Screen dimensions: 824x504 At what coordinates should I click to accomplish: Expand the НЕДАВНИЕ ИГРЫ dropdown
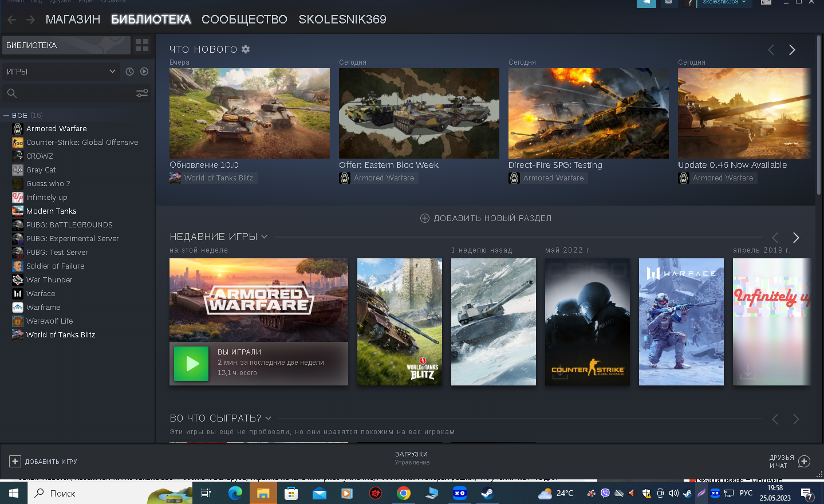[x=265, y=237]
